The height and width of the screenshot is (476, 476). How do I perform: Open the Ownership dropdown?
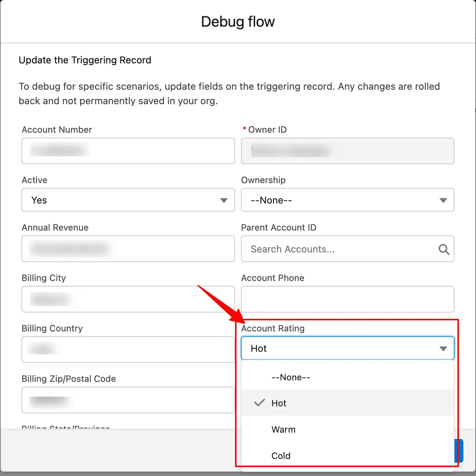click(347, 200)
